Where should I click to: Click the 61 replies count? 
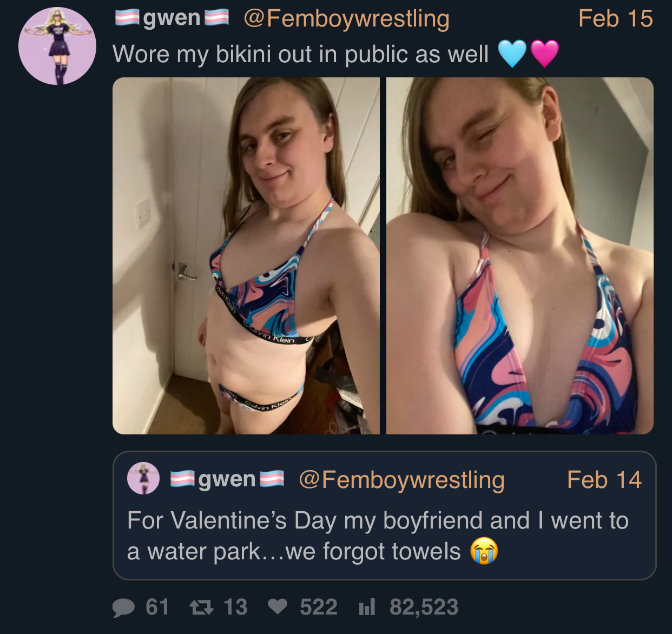[x=157, y=607]
